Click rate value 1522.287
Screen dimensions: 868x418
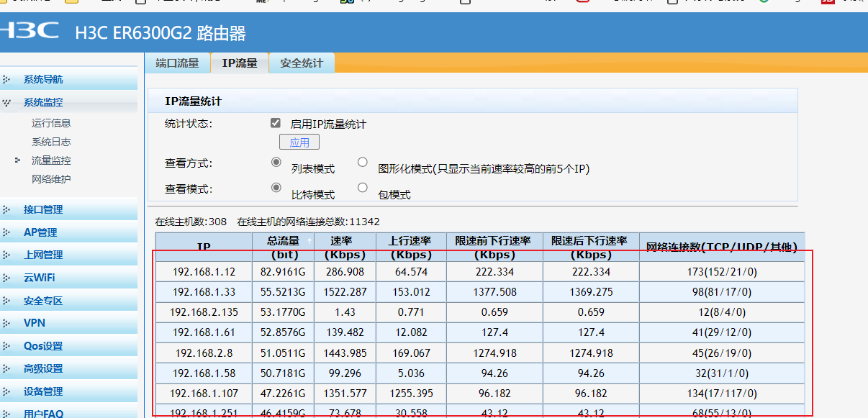pos(345,292)
